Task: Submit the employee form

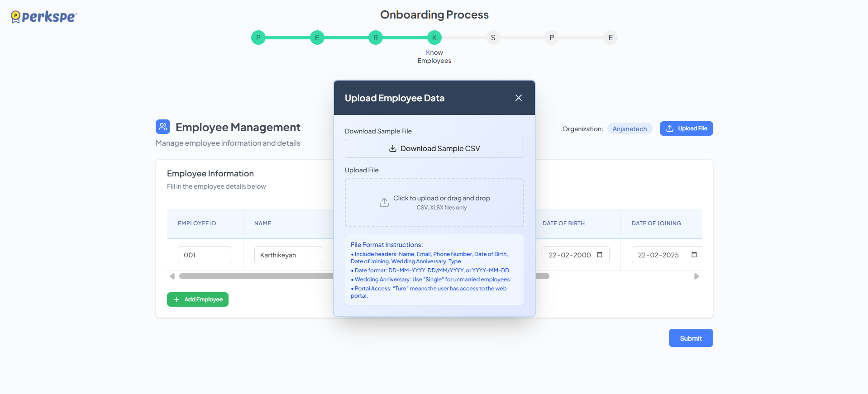Action: click(691, 338)
